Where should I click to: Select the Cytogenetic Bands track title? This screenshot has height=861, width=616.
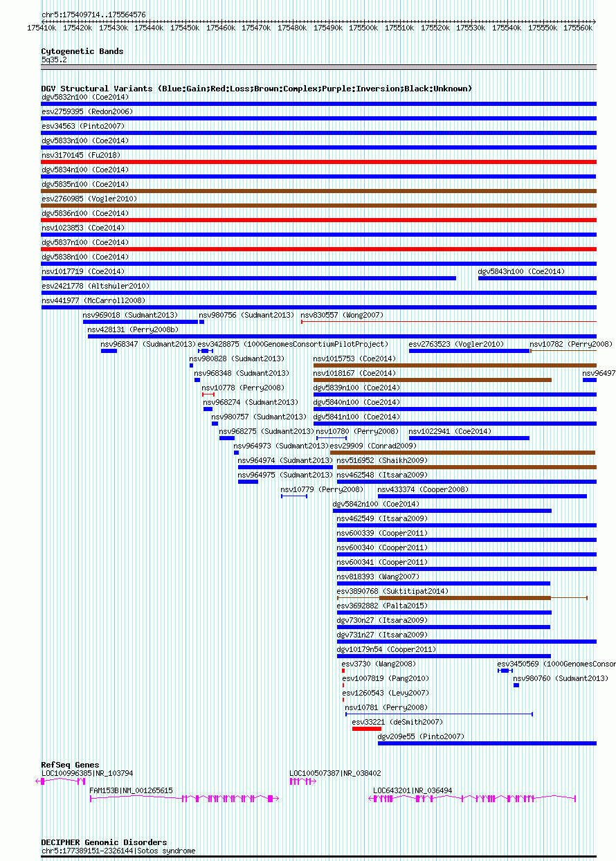pyautogui.click(x=82, y=51)
